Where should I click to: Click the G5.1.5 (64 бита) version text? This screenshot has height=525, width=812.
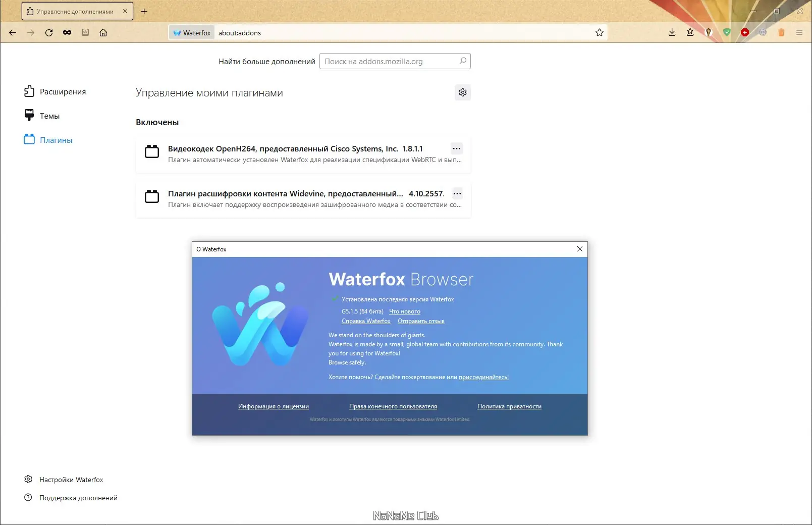[x=362, y=311]
